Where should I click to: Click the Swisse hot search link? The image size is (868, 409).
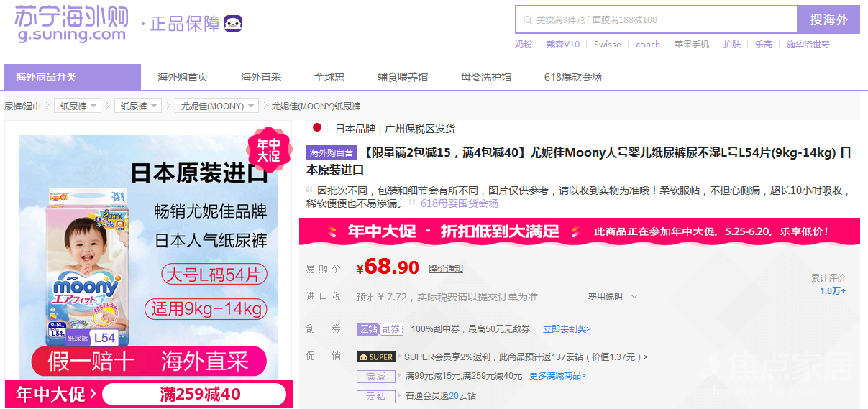point(608,45)
